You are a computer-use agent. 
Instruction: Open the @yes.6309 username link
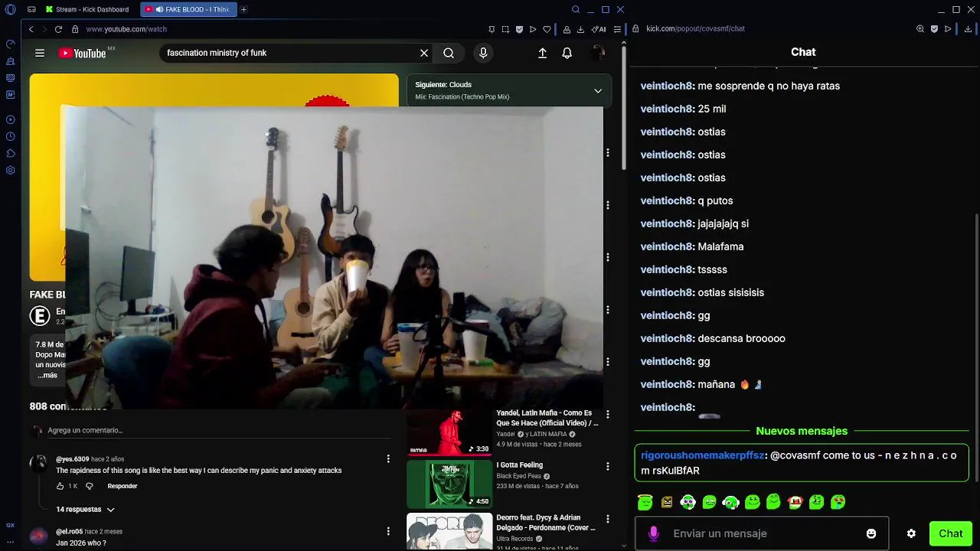pos(72,459)
